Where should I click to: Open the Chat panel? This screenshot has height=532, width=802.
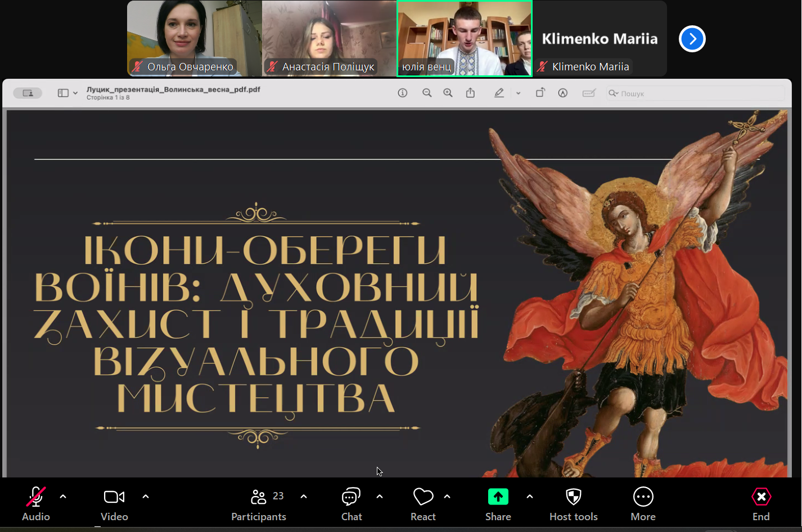[352, 503]
